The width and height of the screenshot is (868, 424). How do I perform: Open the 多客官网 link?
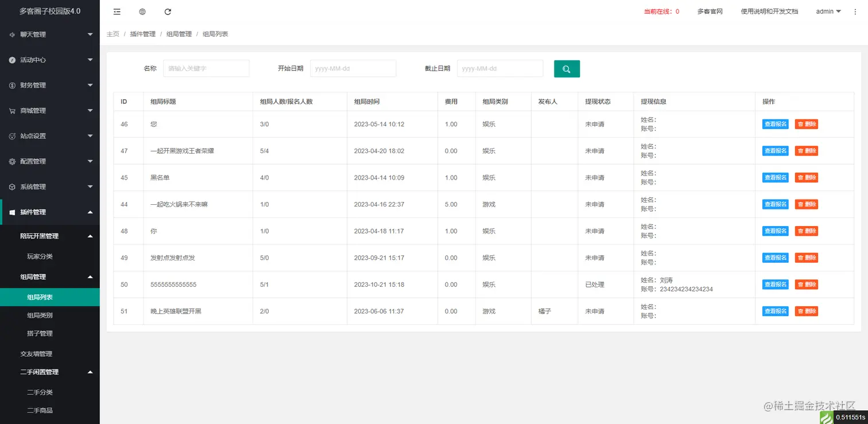point(710,11)
